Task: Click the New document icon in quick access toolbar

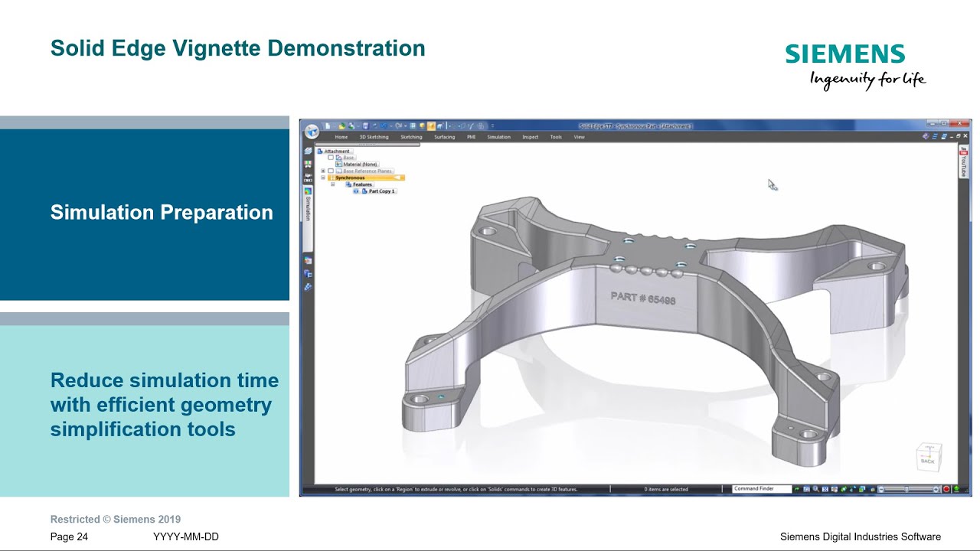Action: click(x=328, y=126)
